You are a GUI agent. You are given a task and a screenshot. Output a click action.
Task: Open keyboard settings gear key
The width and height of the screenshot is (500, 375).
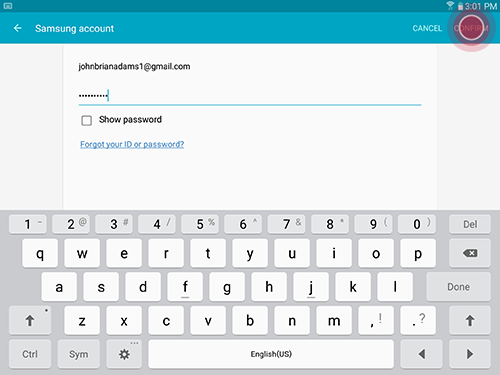pyautogui.click(x=124, y=354)
